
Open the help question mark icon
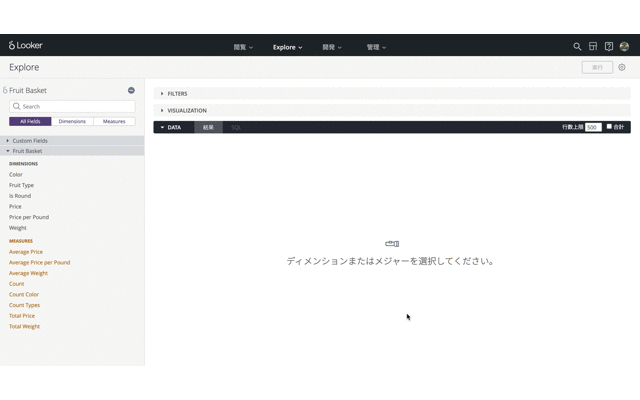pyautogui.click(x=609, y=46)
